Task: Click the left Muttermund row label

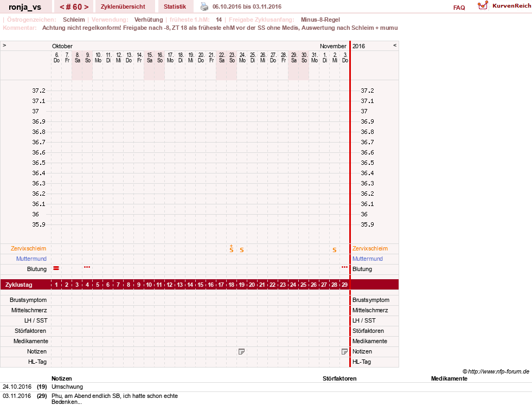Action: [31, 259]
